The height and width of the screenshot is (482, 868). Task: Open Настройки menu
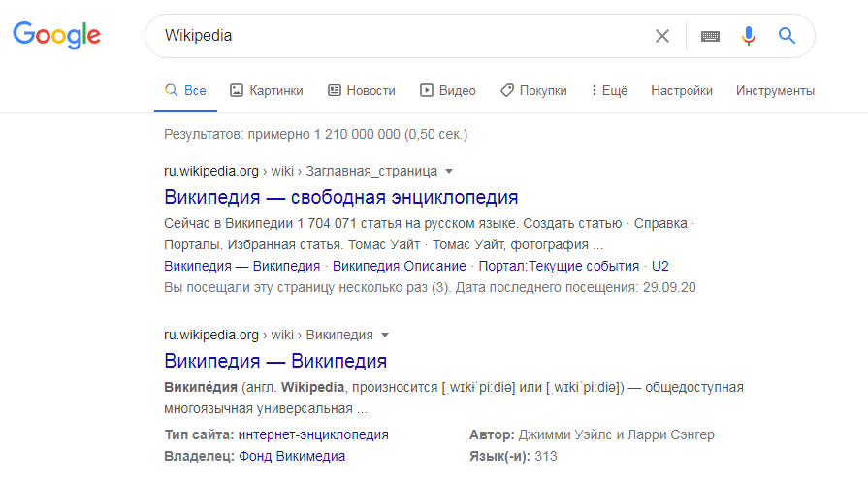(682, 91)
